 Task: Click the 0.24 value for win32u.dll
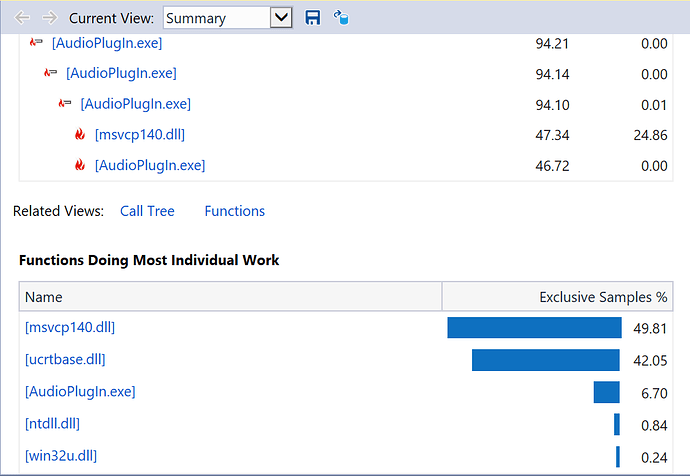click(654, 458)
